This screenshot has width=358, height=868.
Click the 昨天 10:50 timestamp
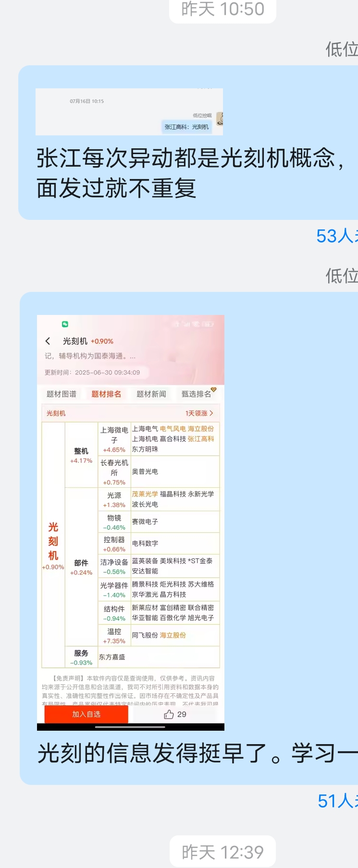coord(222,9)
